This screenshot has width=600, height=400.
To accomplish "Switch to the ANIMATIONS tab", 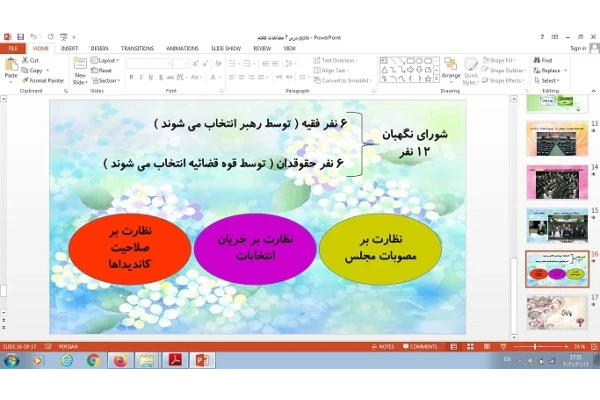I will [182, 48].
